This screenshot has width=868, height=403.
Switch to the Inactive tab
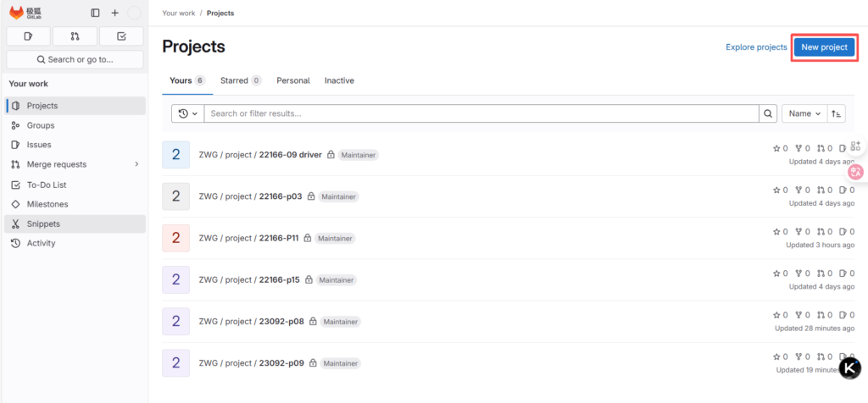click(339, 80)
